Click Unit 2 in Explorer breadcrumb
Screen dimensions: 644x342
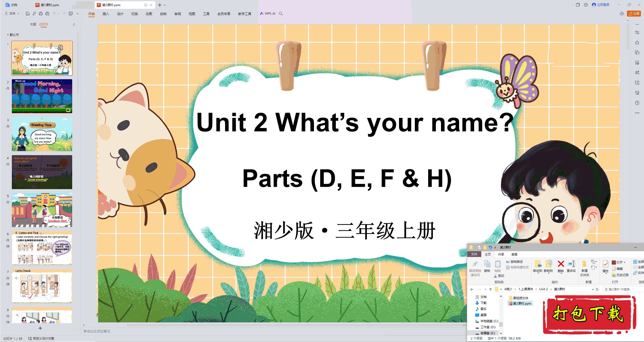point(543,289)
